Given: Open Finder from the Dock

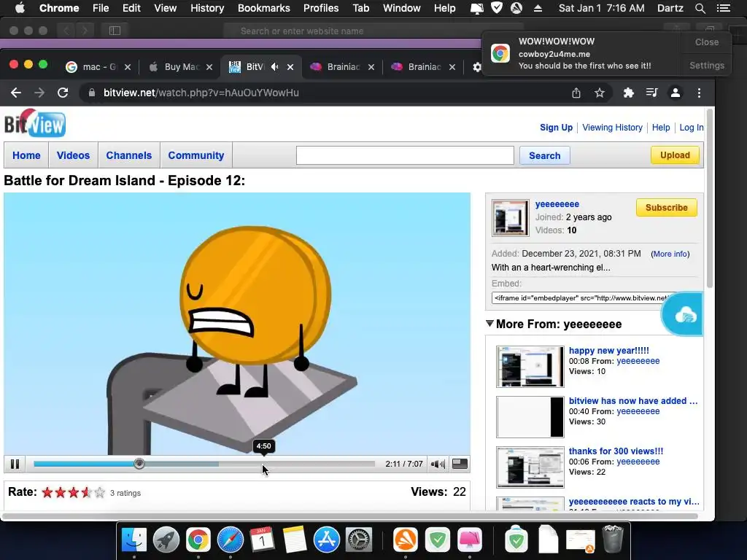Looking at the screenshot, I should pos(134,540).
